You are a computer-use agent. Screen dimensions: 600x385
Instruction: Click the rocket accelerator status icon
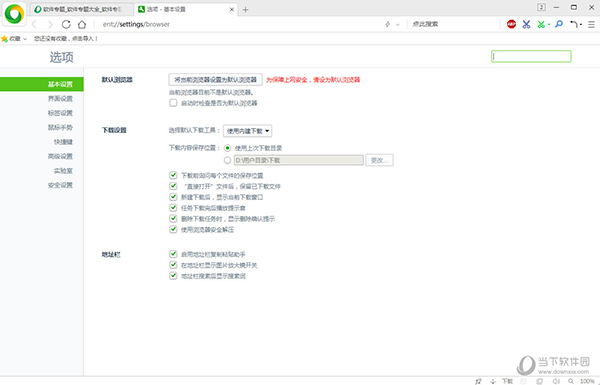click(478, 381)
